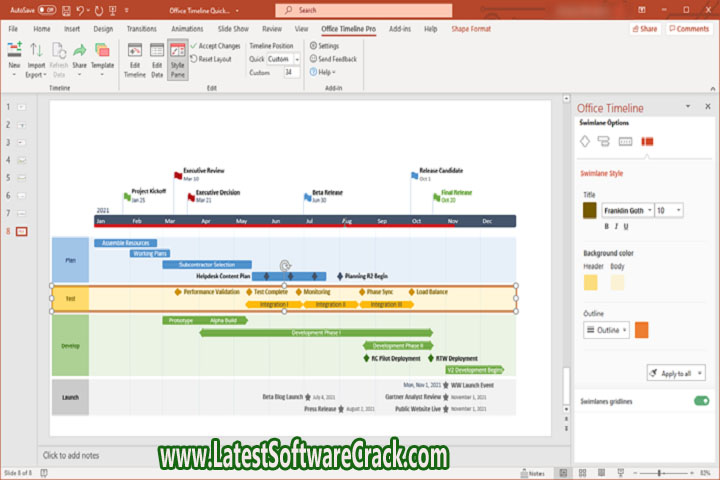Change the orange Outline color swatch
Screen dimensions: 720x480
pos(641,330)
